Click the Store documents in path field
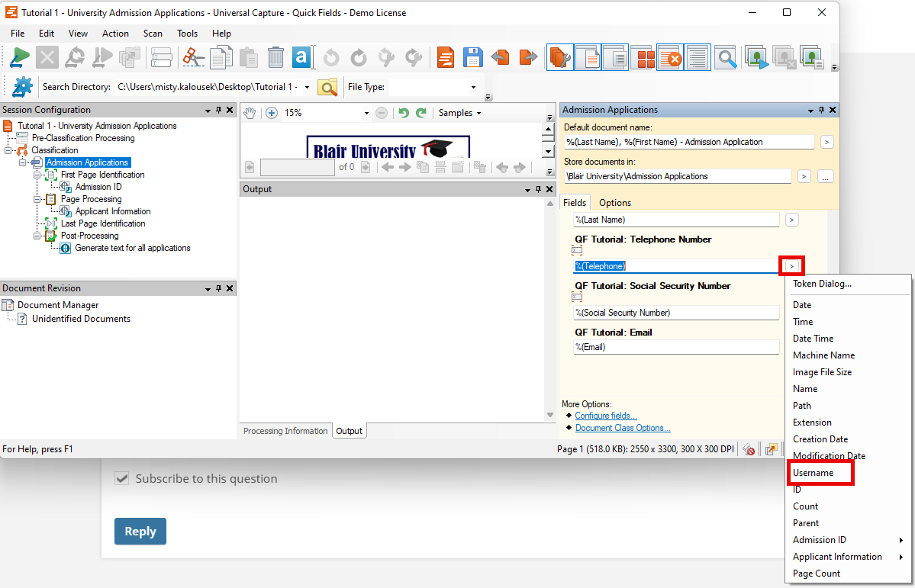 click(678, 176)
